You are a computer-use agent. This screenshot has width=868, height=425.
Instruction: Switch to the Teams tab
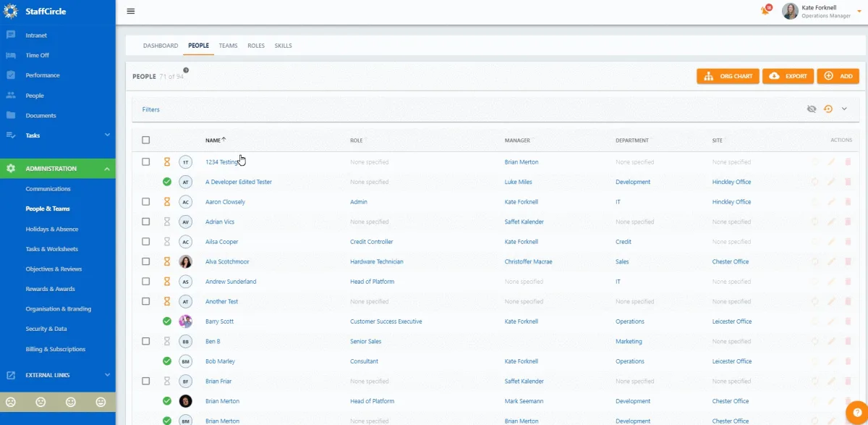pyautogui.click(x=228, y=46)
